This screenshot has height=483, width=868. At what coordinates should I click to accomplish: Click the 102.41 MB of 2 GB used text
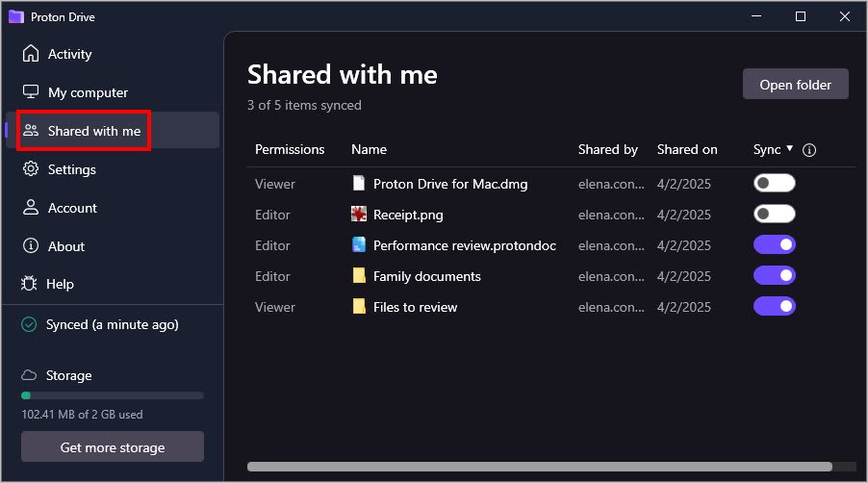coord(82,415)
